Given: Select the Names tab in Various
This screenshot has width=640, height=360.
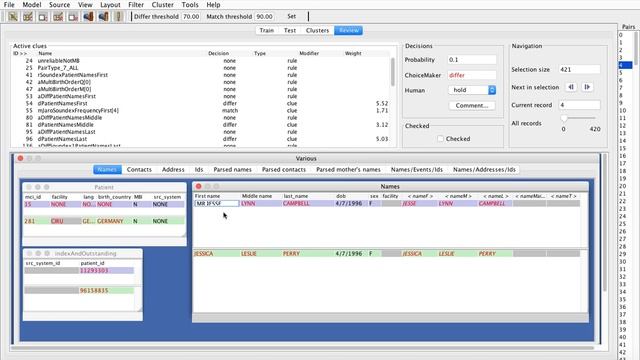Looking at the screenshot, I should [107, 169].
